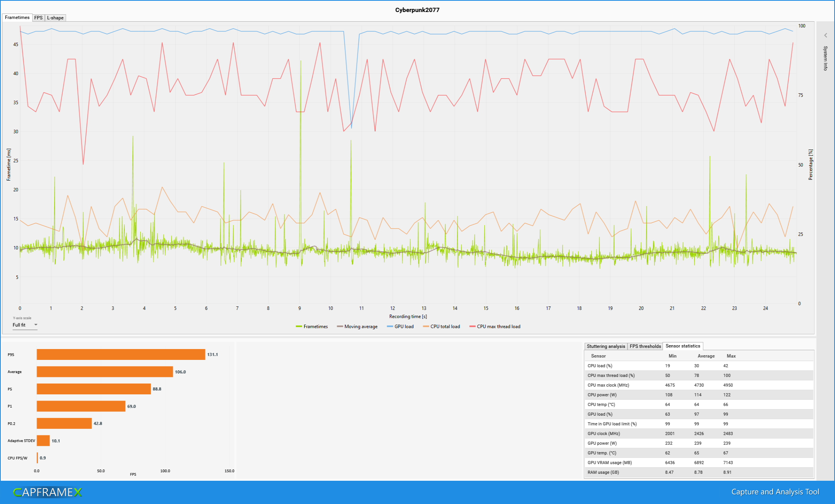Toggle Frametimes series via legend label
The height and width of the screenshot is (504, 835).
tap(315, 327)
